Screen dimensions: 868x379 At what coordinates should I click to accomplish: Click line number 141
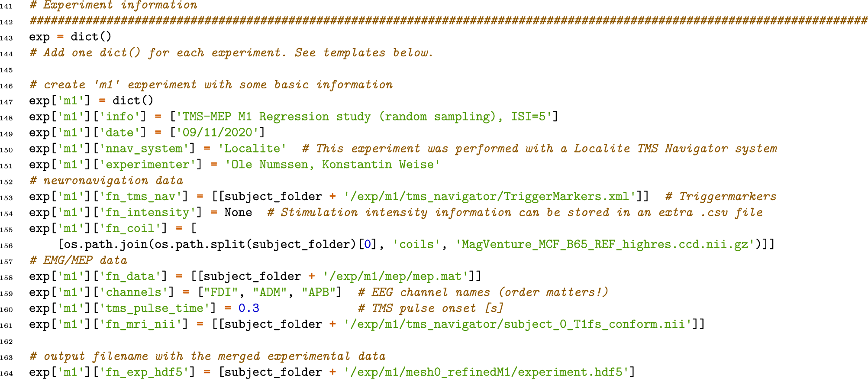coord(6,6)
